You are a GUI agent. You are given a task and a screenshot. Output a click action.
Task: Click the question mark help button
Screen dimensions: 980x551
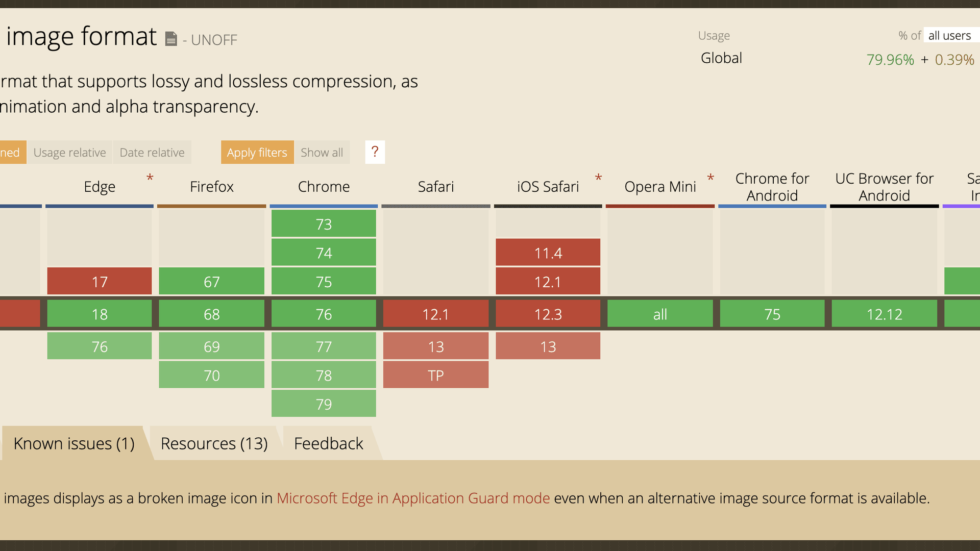(375, 152)
